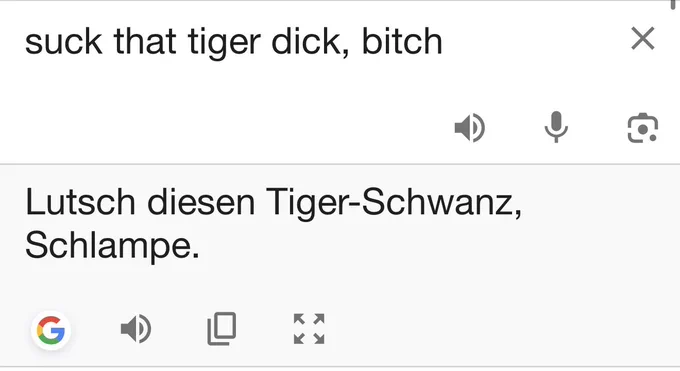Open camera translation
This screenshot has height=371, width=680.
(x=643, y=128)
